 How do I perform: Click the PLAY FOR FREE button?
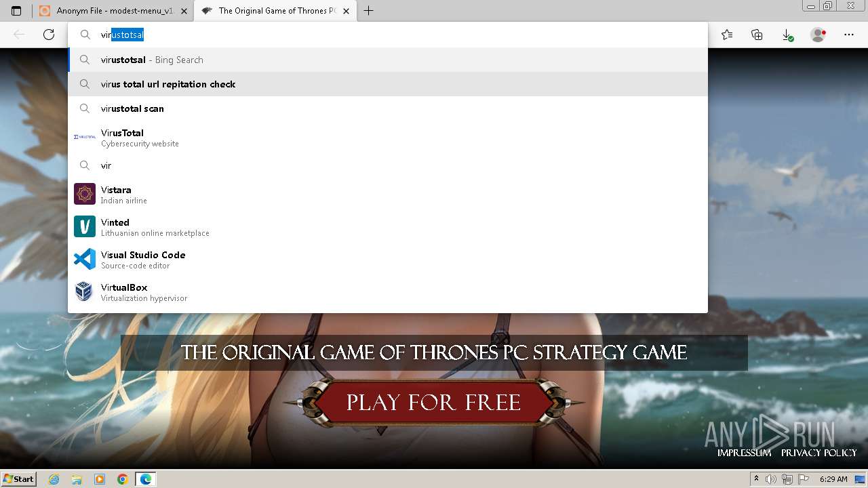(433, 403)
